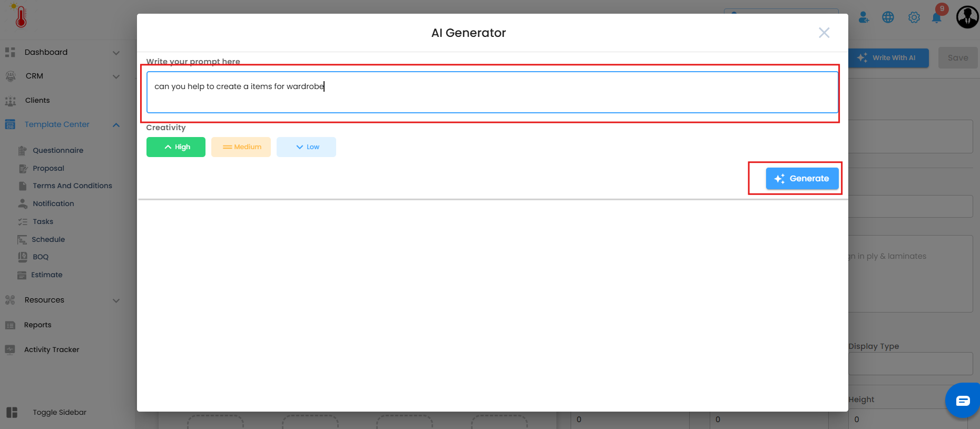Viewport: 980px width, 429px height.
Task: Open Activity Tracker page
Action: coord(52,350)
